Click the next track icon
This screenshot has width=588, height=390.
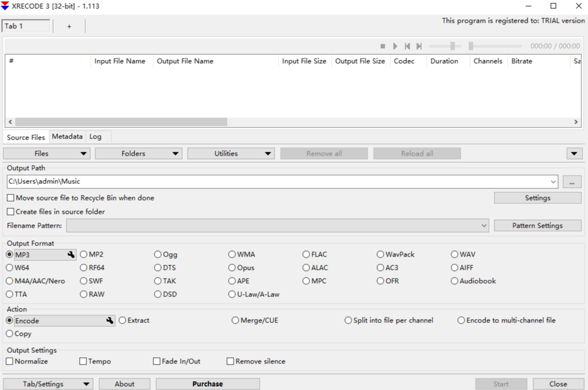click(x=419, y=46)
